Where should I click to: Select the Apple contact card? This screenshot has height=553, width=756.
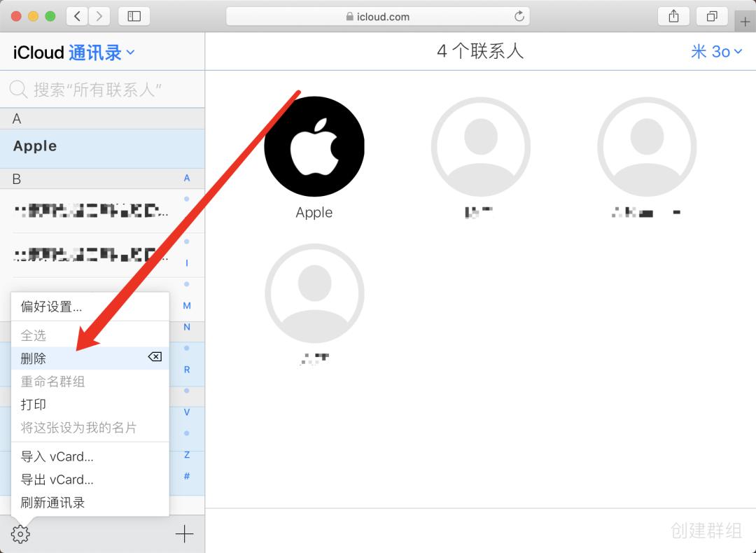point(314,146)
